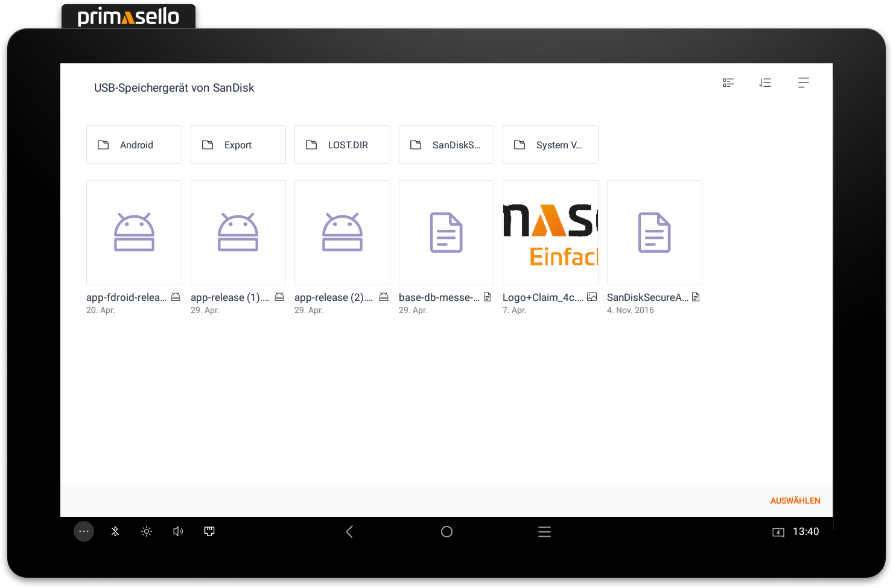The width and height of the screenshot is (893, 588).
Task: Adjust brightness using the sun icon
Action: click(146, 531)
